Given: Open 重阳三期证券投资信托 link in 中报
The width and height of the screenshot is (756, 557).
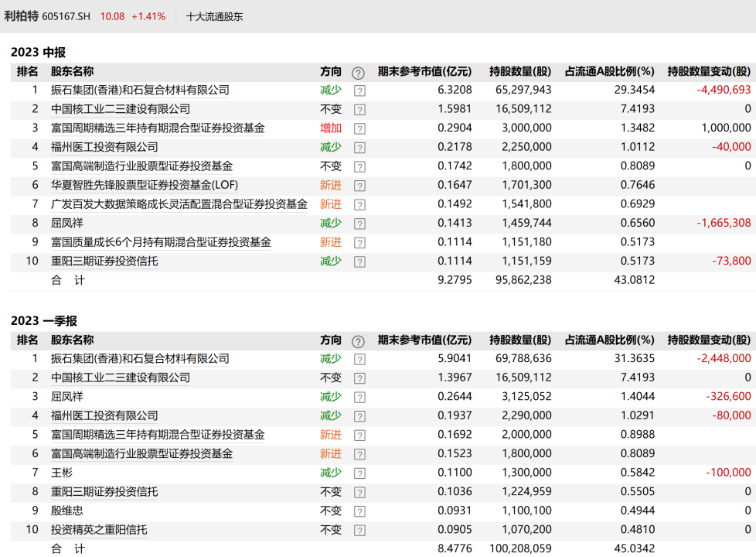Looking at the screenshot, I should pyautogui.click(x=104, y=261).
